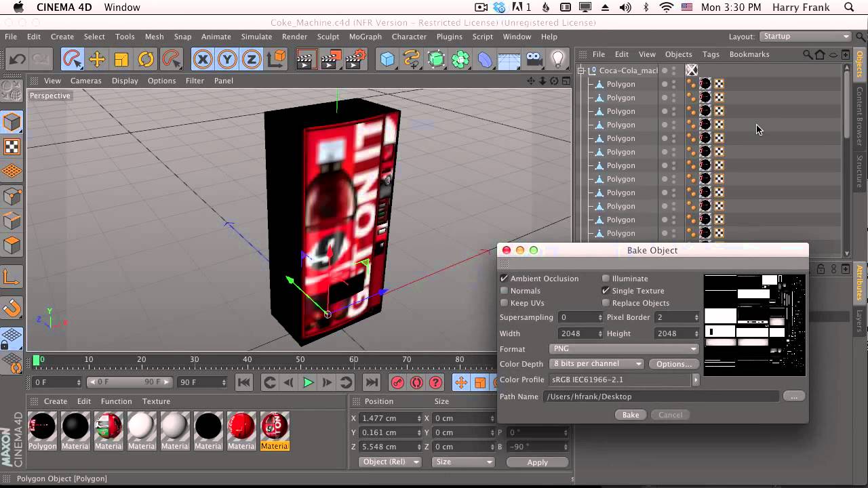Screen dimensions: 868x488
Task: Open the Layout Startup dropdown
Action: [x=805, y=37]
